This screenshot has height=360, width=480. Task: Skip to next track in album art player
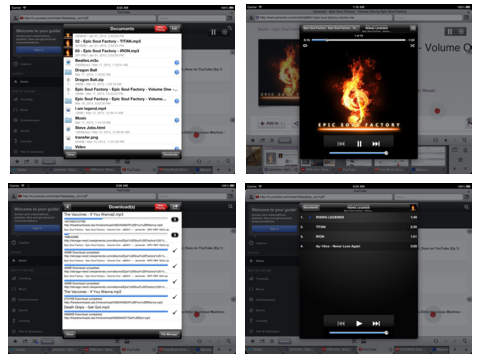pyautogui.click(x=376, y=144)
